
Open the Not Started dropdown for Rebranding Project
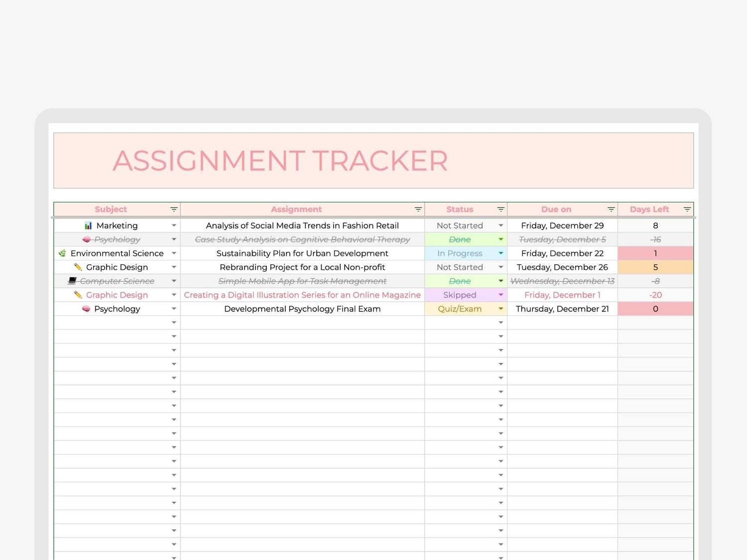pyautogui.click(x=501, y=267)
